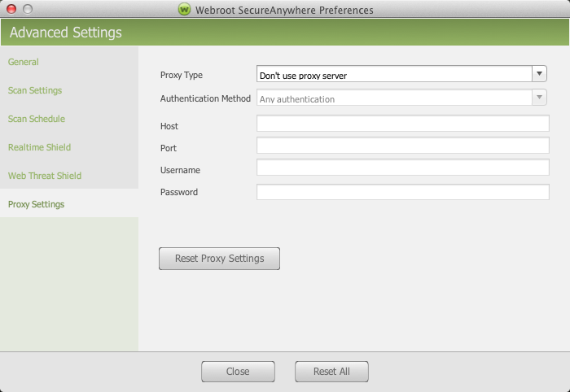Click the gray minimize window button
Screen dimensions: 570x392
click(27, 10)
